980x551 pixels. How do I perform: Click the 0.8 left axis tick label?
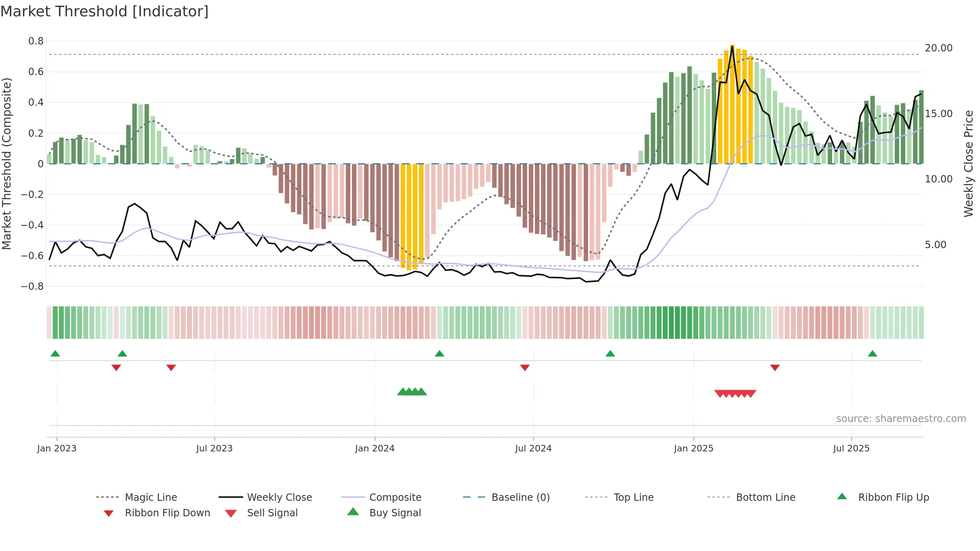(36, 41)
